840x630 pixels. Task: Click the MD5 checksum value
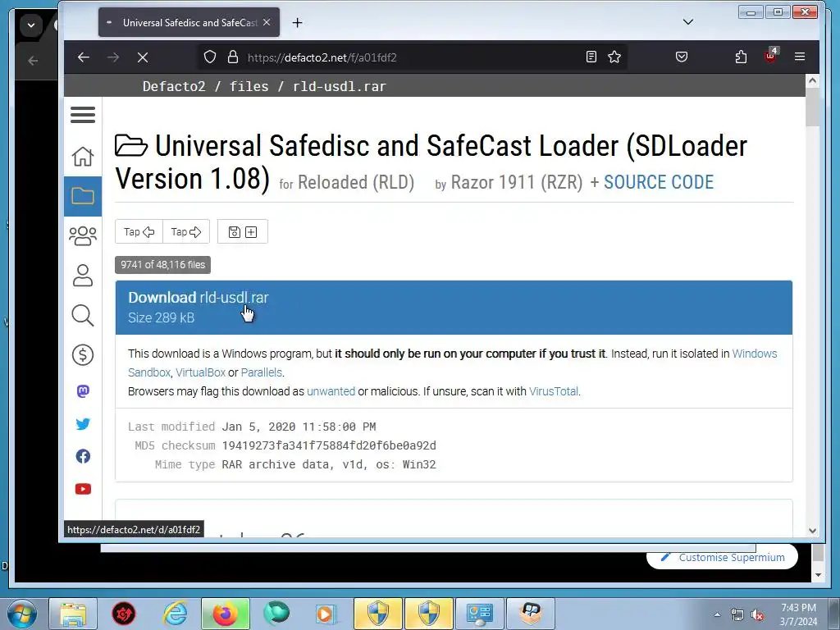click(329, 445)
